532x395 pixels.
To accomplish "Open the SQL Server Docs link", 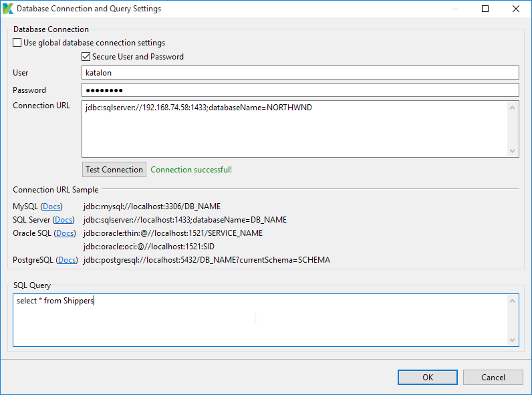I will tap(63, 220).
